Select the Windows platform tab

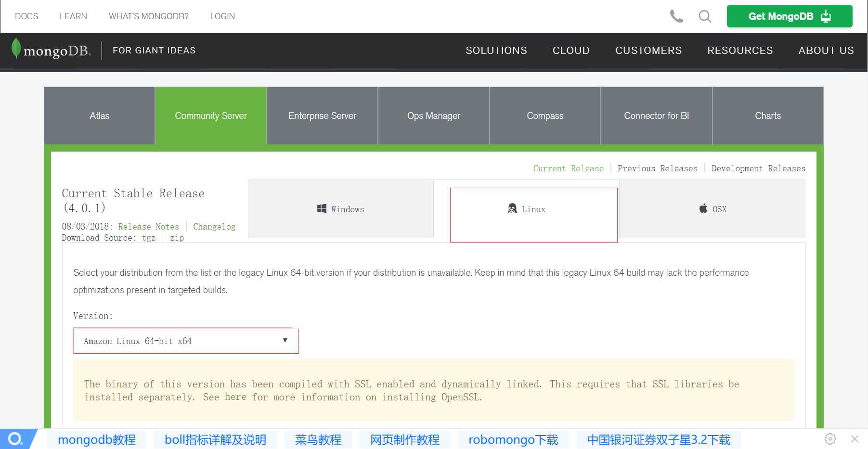point(341,208)
